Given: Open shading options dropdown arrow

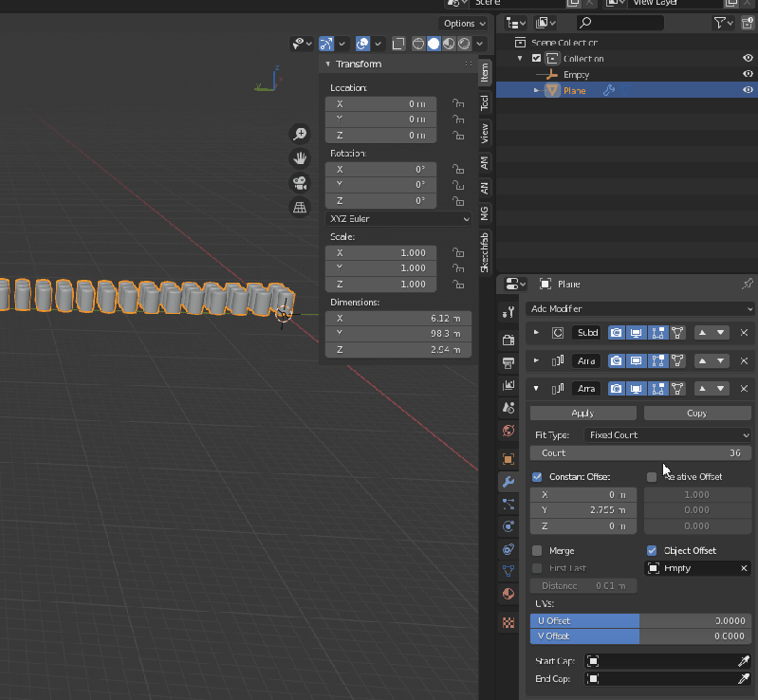Looking at the screenshot, I should click(x=479, y=44).
